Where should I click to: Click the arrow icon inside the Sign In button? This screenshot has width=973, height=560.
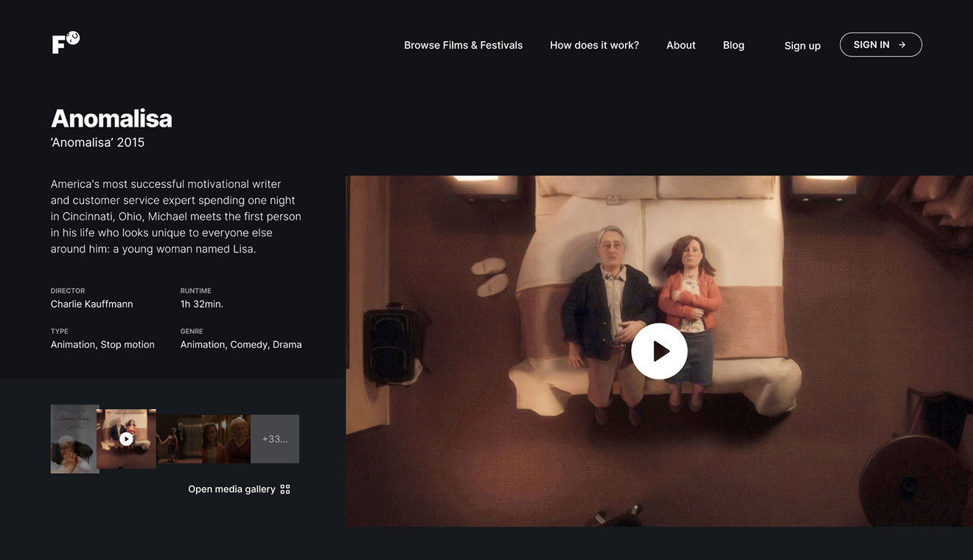[902, 45]
